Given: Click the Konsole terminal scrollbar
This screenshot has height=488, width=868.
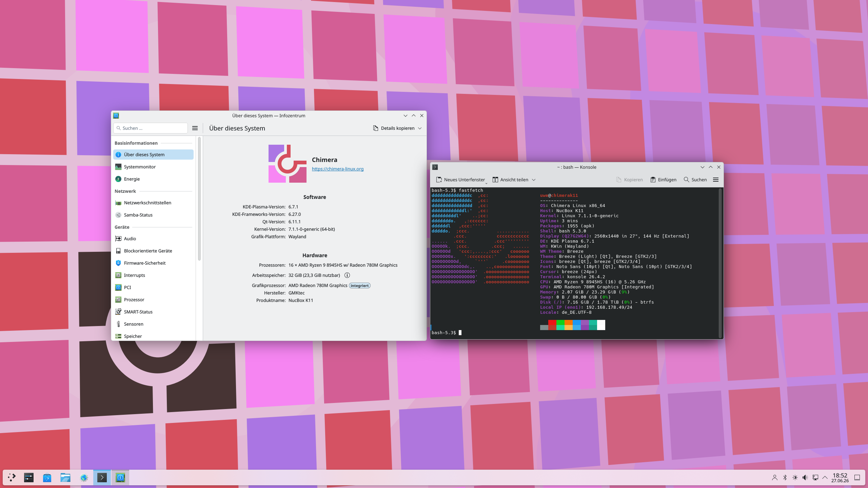Looking at the screenshot, I should coord(720,263).
